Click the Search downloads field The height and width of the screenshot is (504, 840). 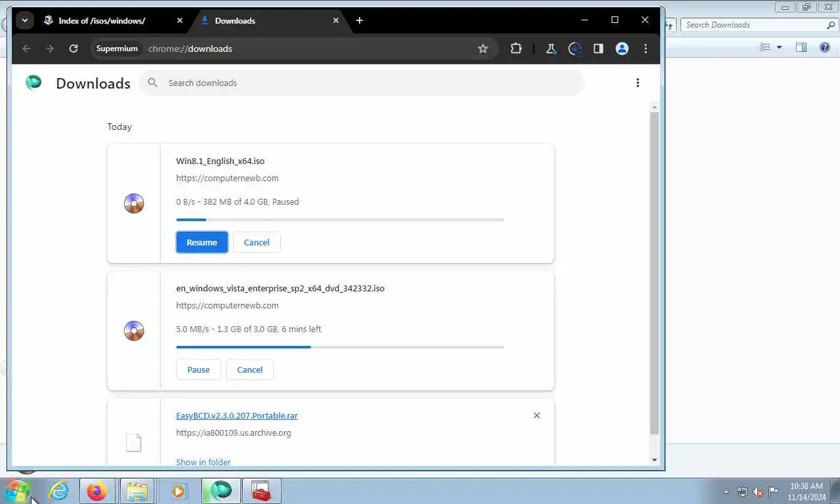362,83
